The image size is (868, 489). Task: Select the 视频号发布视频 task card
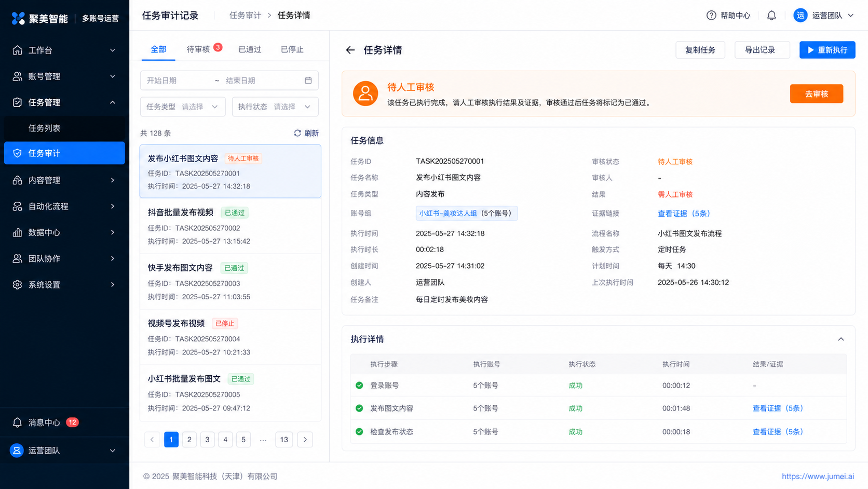point(230,337)
